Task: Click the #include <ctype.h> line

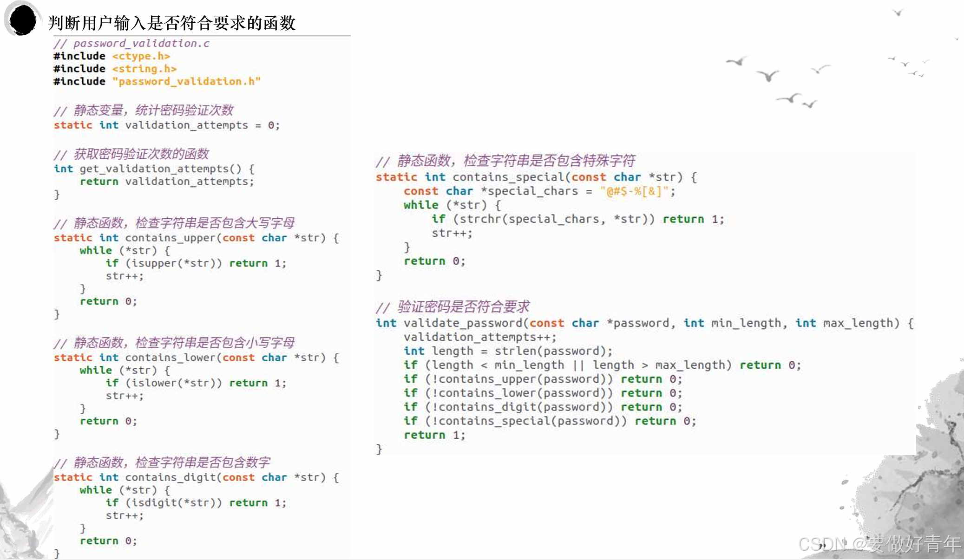Action: (x=111, y=56)
